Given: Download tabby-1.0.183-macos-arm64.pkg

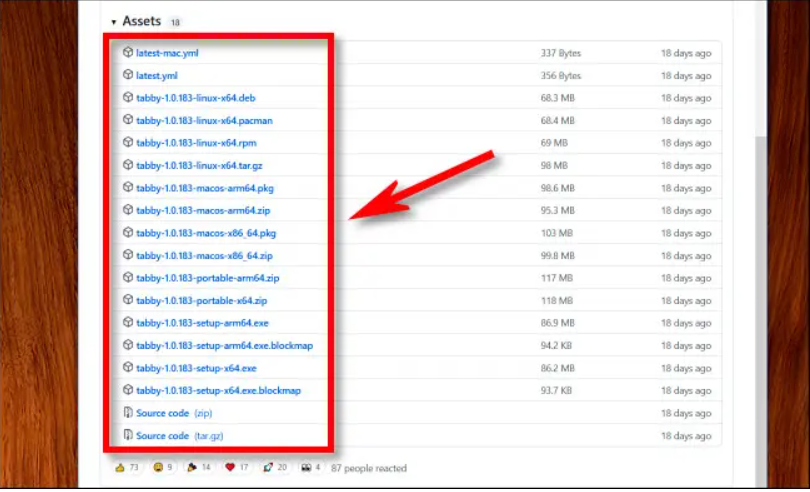Looking at the screenshot, I should point(205,188).
